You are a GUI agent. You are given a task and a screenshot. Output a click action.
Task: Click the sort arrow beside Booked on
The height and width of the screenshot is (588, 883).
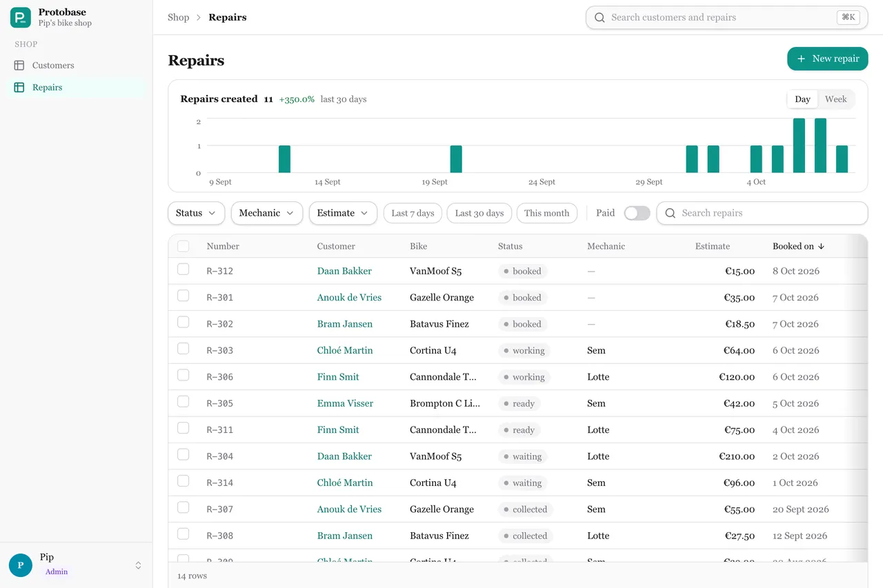[x=822, y=246]
